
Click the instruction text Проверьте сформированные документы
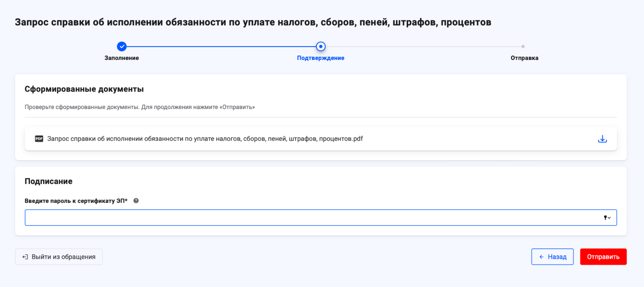140,107
